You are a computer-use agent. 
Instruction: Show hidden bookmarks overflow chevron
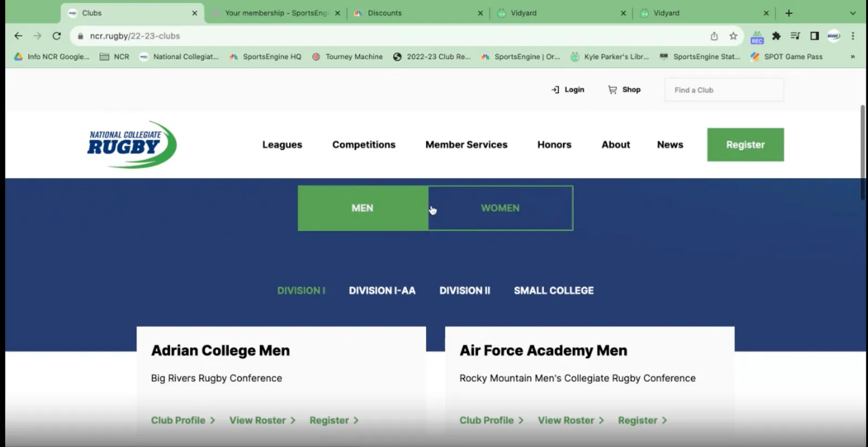(853, 56)
